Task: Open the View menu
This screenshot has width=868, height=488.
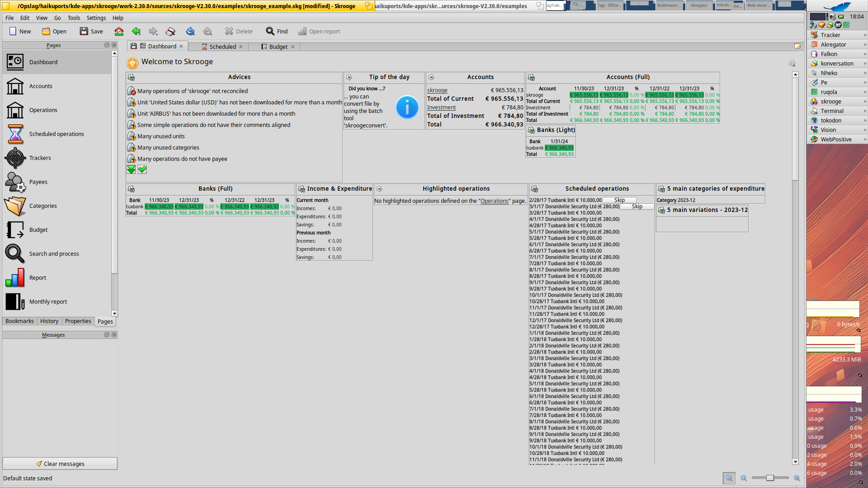Action: click(x=42, y=18)
